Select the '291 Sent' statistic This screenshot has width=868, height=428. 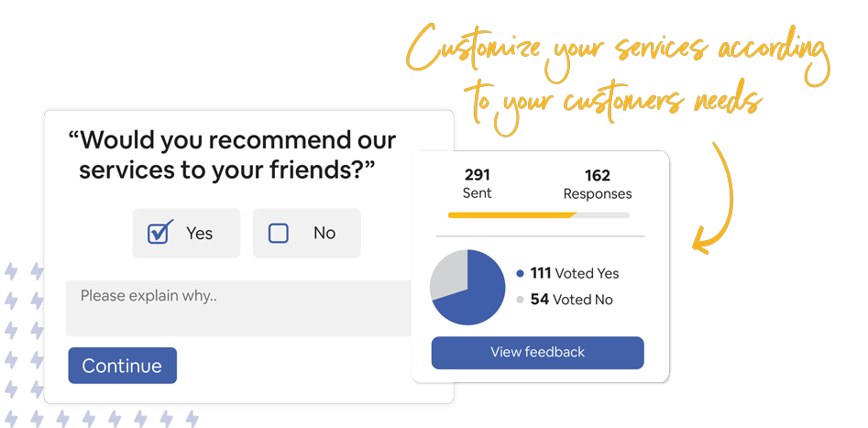(x=477, y=183)
